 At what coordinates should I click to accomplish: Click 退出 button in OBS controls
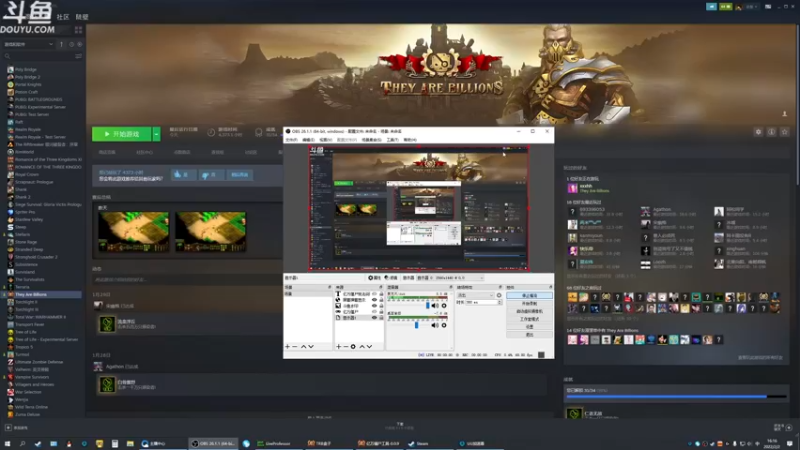click(529, 335)
